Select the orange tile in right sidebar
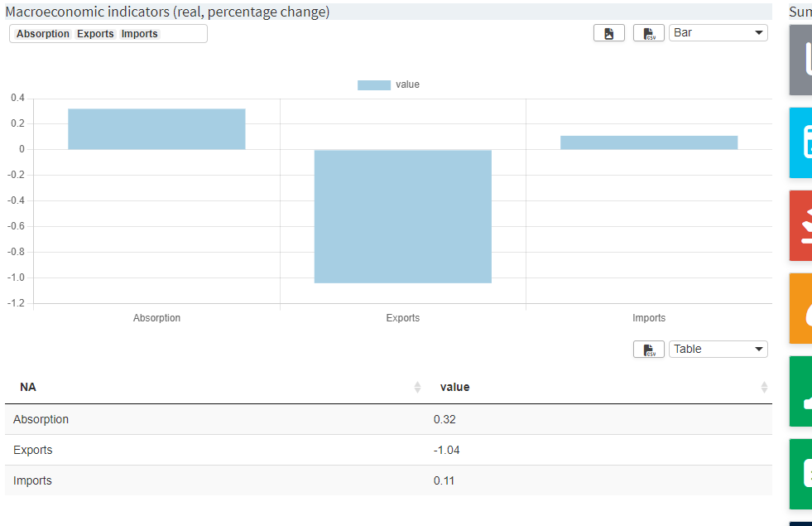The height and width of the screenshot is (526, 812). [x=802, y=308]
